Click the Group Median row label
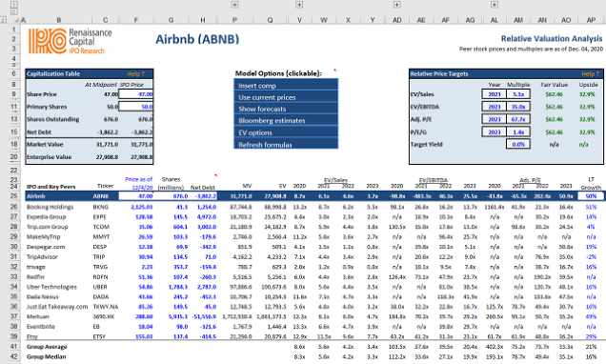Image resolution: width=606 pixels, height=364 pixels. [x=46, y=356]
